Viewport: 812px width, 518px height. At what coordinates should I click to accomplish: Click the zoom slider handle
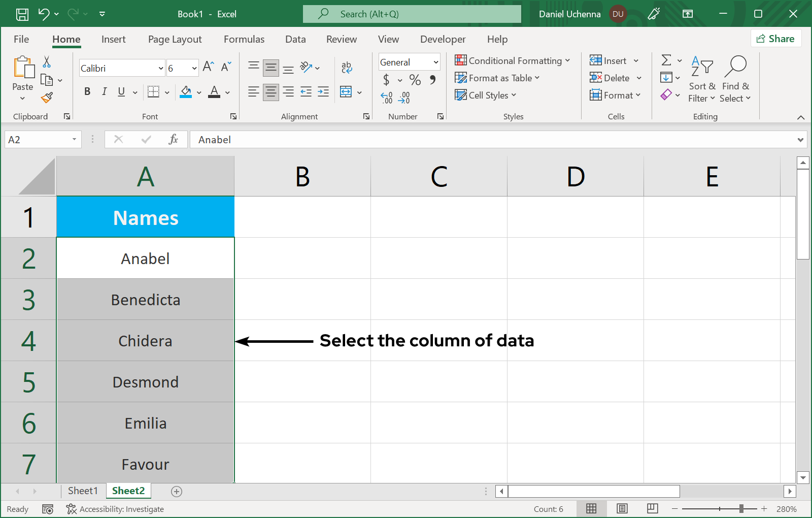click(x=741, y=509)
